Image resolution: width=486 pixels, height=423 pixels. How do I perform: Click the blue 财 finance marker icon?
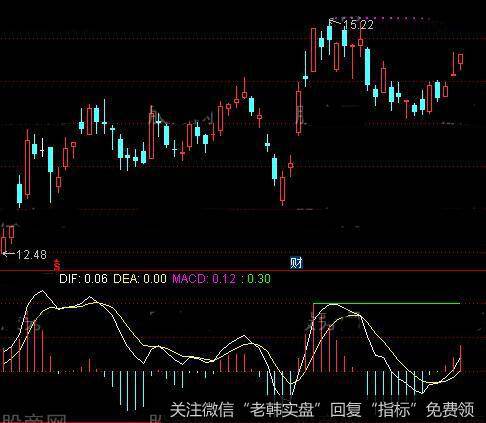[296, 263]
